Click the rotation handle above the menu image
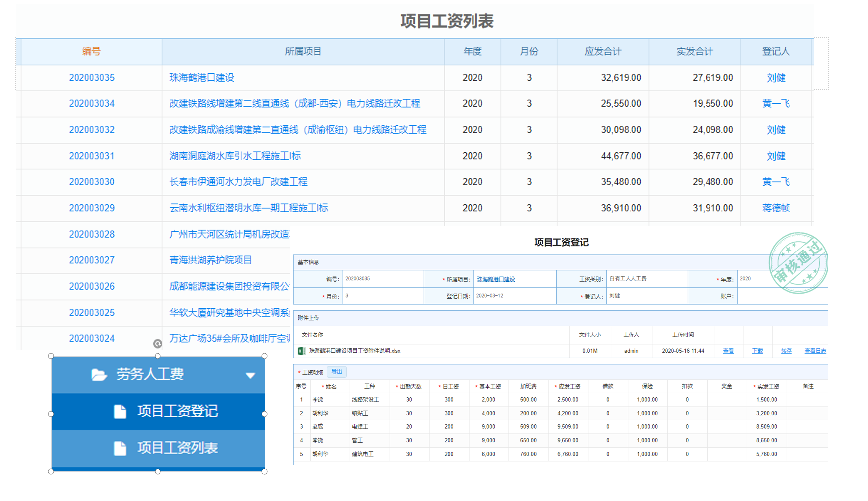 tap(158, 344)
